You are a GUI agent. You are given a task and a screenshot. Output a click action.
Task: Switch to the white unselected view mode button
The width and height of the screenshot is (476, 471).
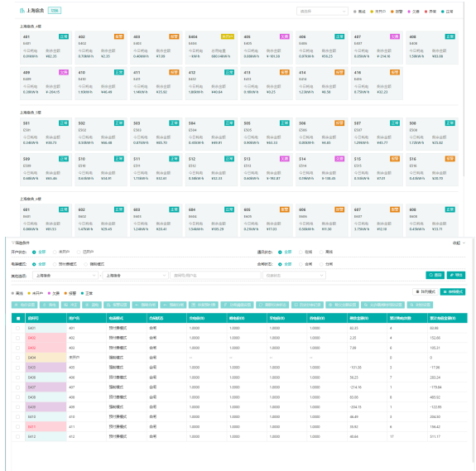(x=426, y=291)
